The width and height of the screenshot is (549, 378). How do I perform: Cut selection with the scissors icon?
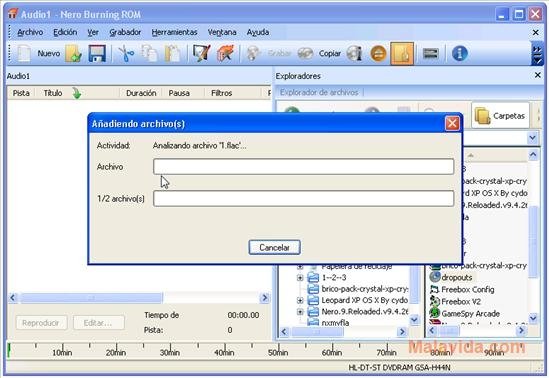click(x=126, y=54)
